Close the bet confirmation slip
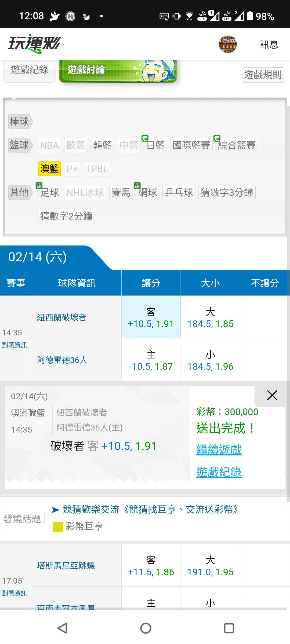 (x=272, y=395)
